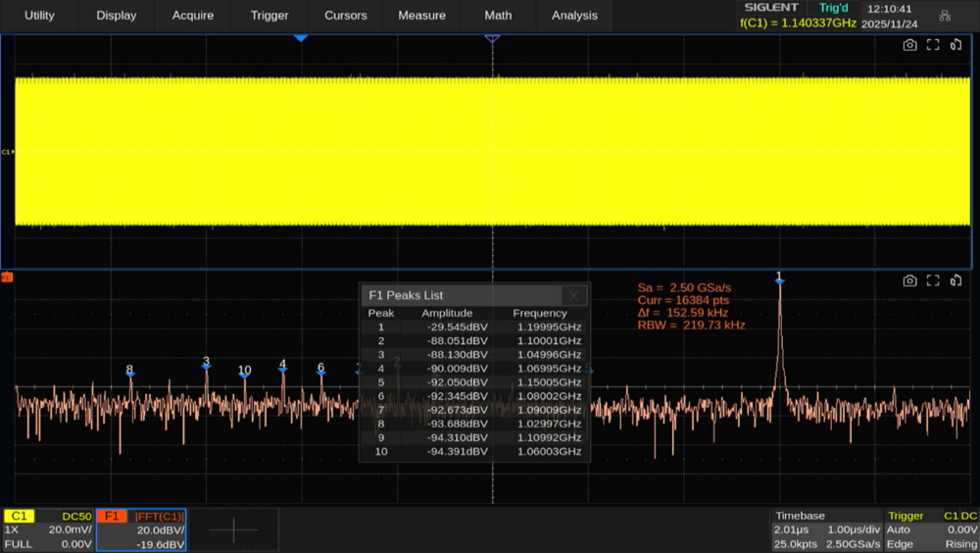Select peak marker 1 on FFT trace
This screenshot has height=553, width=980.
click(779, 279)
